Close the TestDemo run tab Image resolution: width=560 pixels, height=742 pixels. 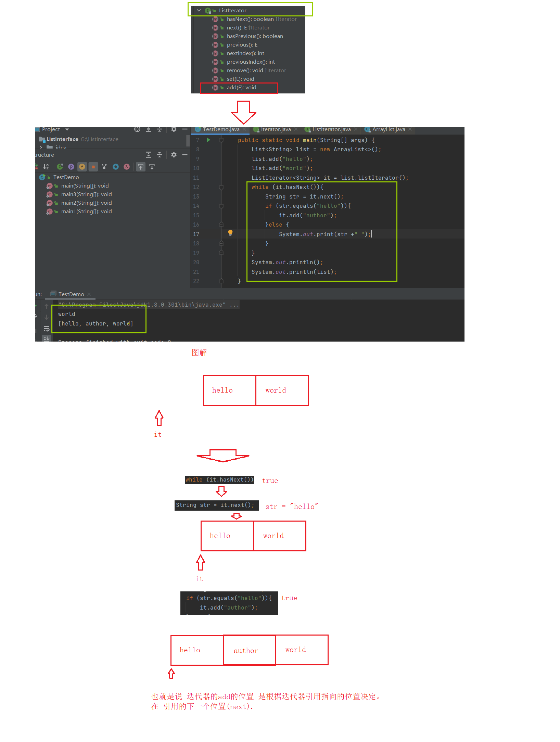pyautogui.click(x=89, y=294)
